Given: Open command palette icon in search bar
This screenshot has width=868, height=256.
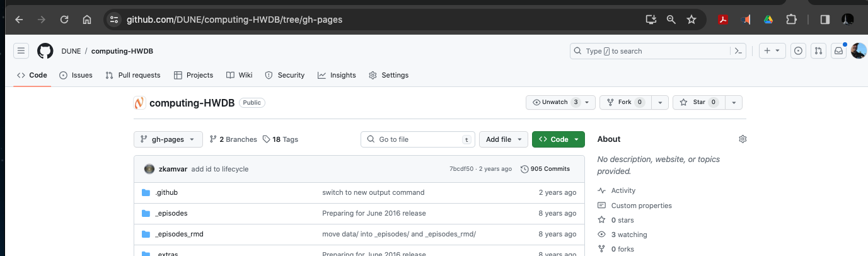Looking at the screenshot, I should point(738,51).
